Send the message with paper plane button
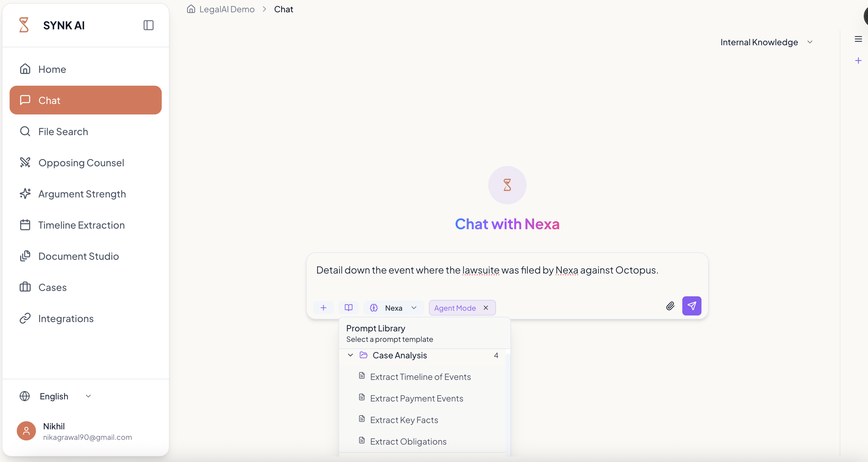This screenshot has width=868, height=462. click(691, 306)
